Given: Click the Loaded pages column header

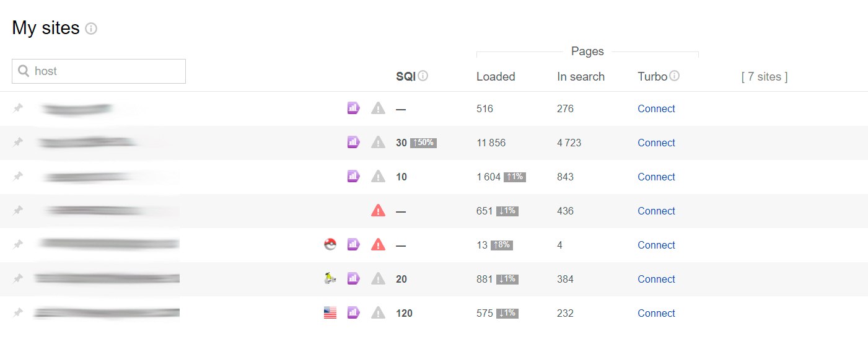Looking at the screenshot, I should click(496, 76).
